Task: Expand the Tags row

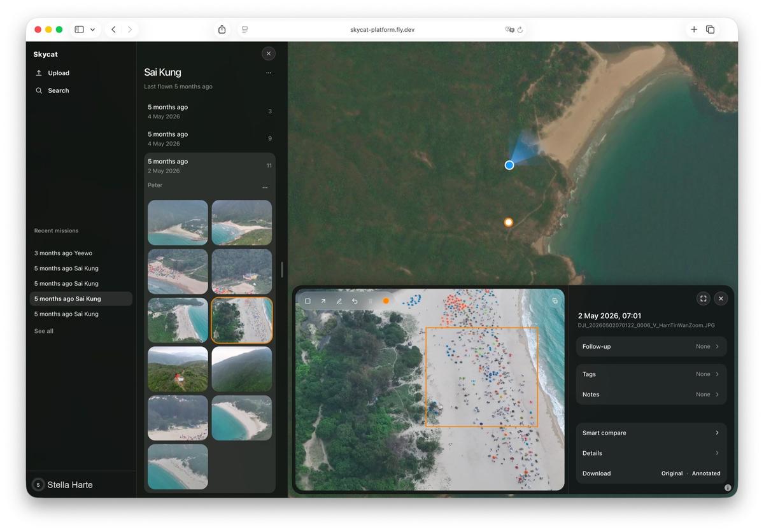Action: pos(651,374)
